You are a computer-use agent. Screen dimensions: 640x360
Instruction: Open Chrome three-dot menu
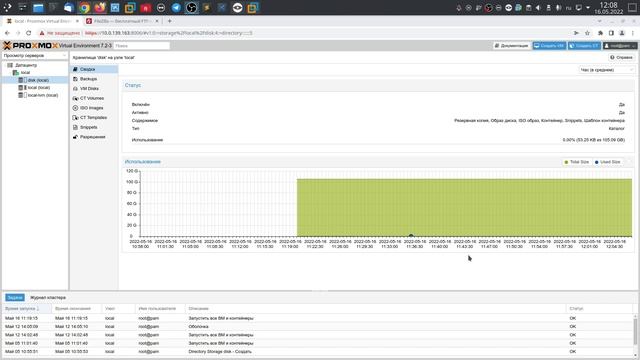pyautogui.click(x=633, y=33)
